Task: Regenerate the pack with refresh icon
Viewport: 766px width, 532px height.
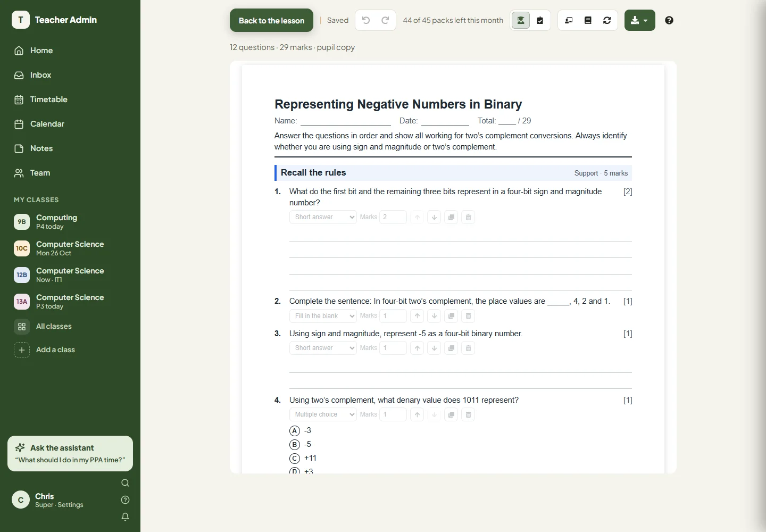Action: click(607, 20)
